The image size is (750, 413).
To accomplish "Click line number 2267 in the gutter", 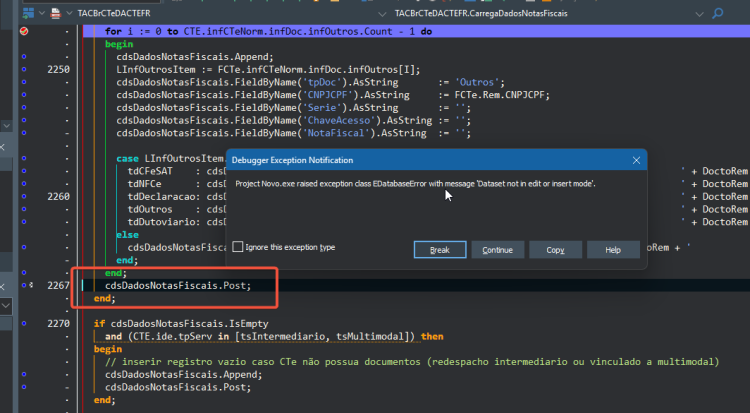I will [58, 285].
